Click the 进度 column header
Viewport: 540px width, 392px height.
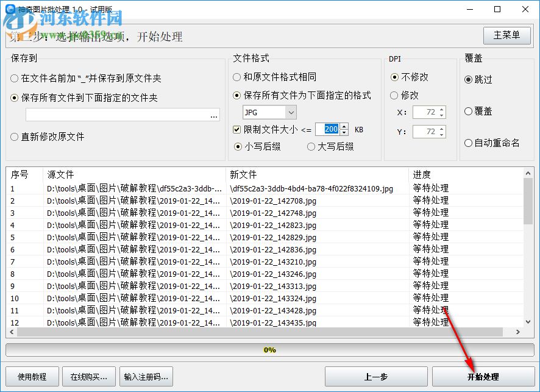point(466,174)
